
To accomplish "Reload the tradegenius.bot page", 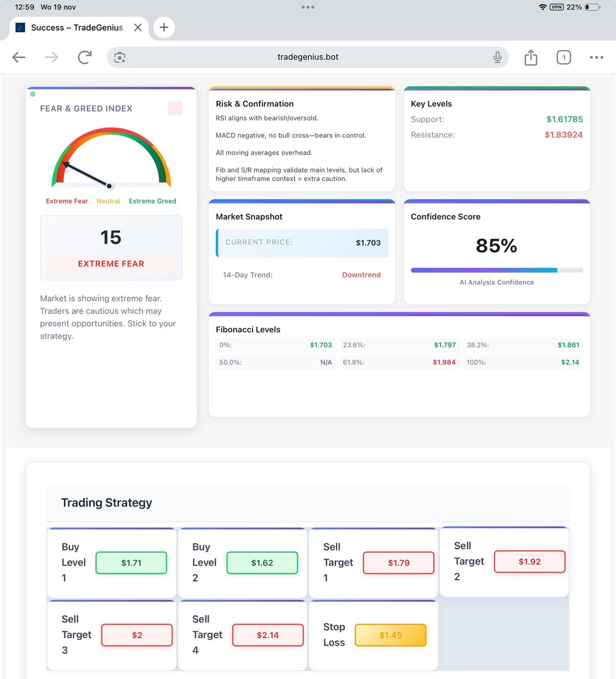I will coord(85,57).
